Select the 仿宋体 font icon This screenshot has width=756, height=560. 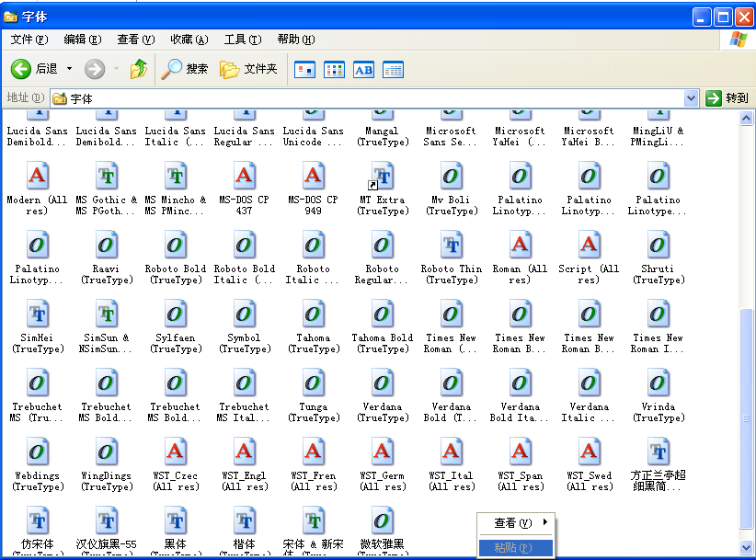click(x=37, y=521)
